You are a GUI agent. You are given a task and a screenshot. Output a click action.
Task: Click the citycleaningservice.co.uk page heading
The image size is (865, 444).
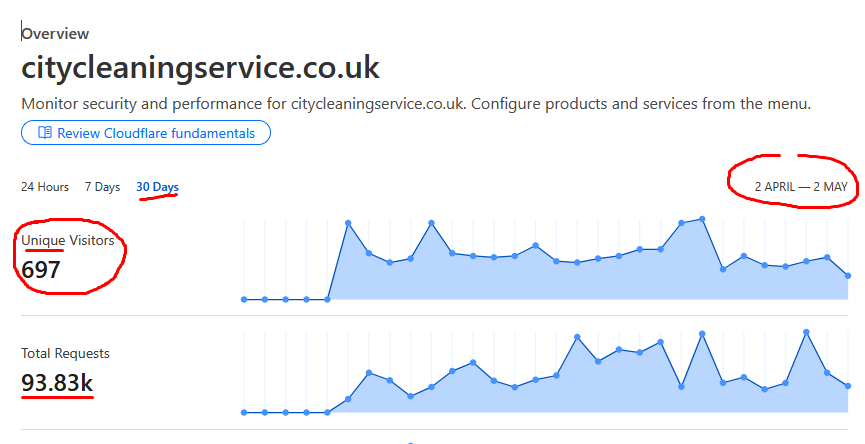[200, 68]
